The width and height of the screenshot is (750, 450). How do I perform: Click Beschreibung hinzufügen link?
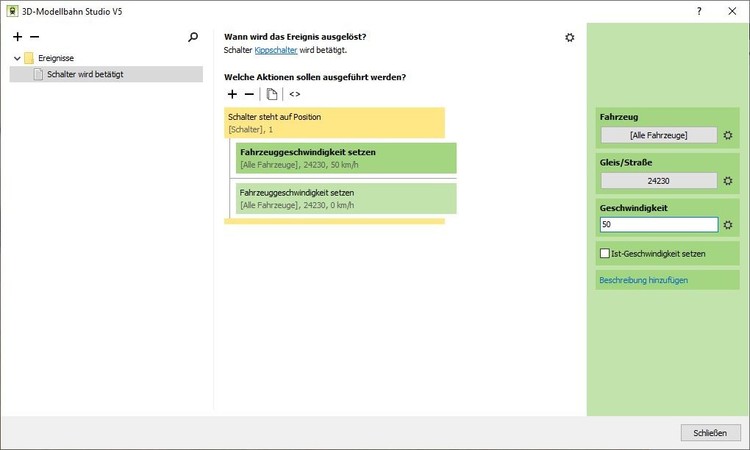click(643, 281)
